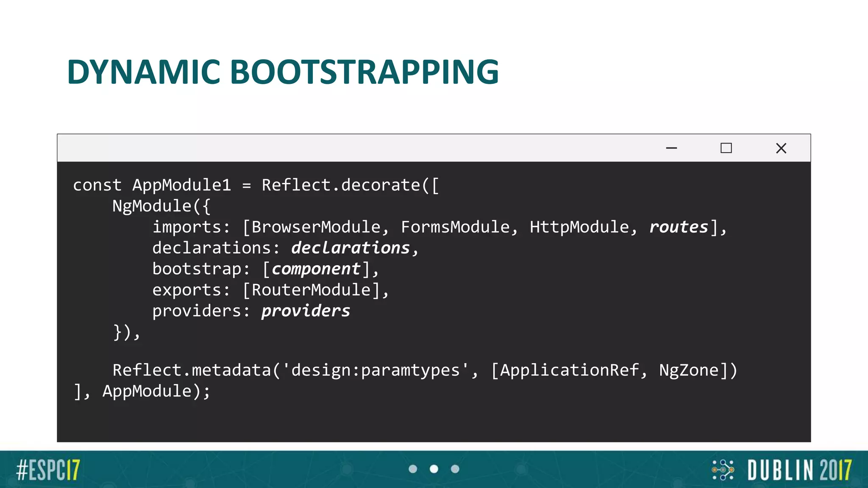This screenshot has width=868, height=488.
Task: Select the third footer dot
Action: (455, 469)
